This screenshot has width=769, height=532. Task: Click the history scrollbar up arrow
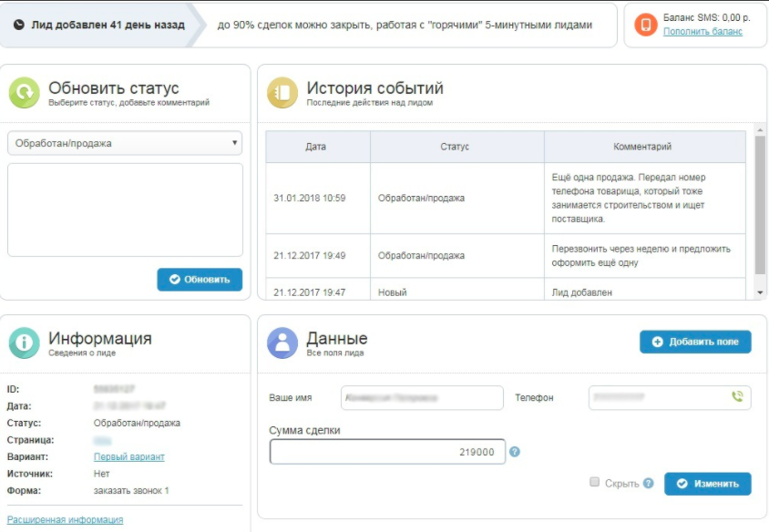pyautogui.click(x=760, y=130)
